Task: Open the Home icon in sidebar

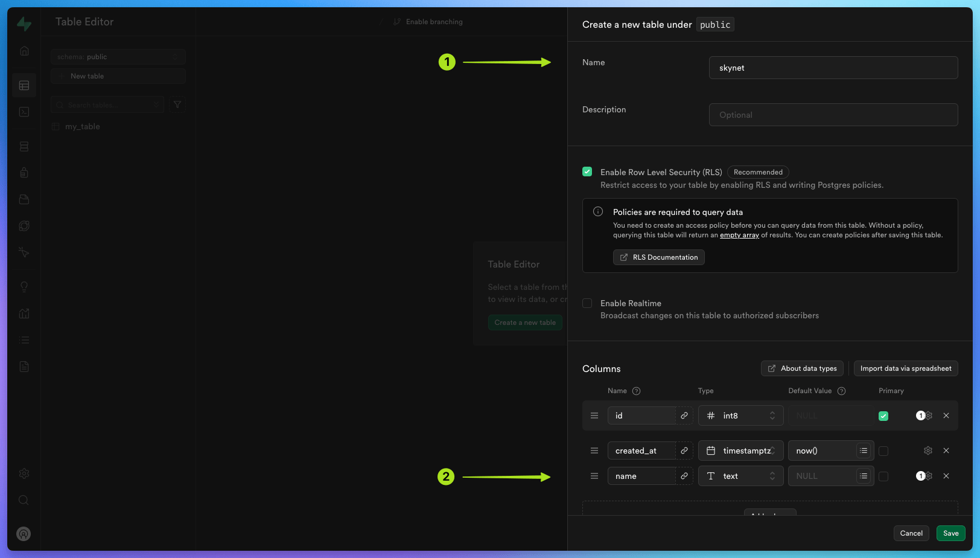Action: coord(24,51)
